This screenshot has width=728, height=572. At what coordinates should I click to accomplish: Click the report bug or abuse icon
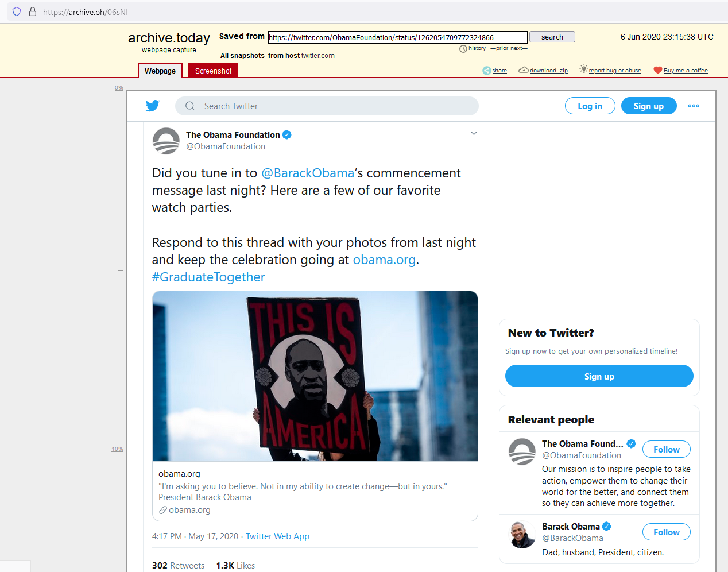pyautogui.click(x=583, y=69)
